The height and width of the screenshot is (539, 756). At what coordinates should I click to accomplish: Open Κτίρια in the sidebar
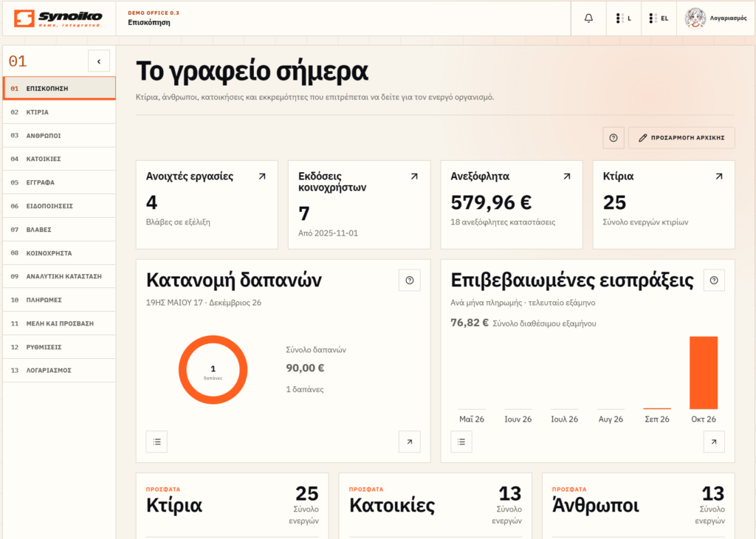click(x=59, y=111)
